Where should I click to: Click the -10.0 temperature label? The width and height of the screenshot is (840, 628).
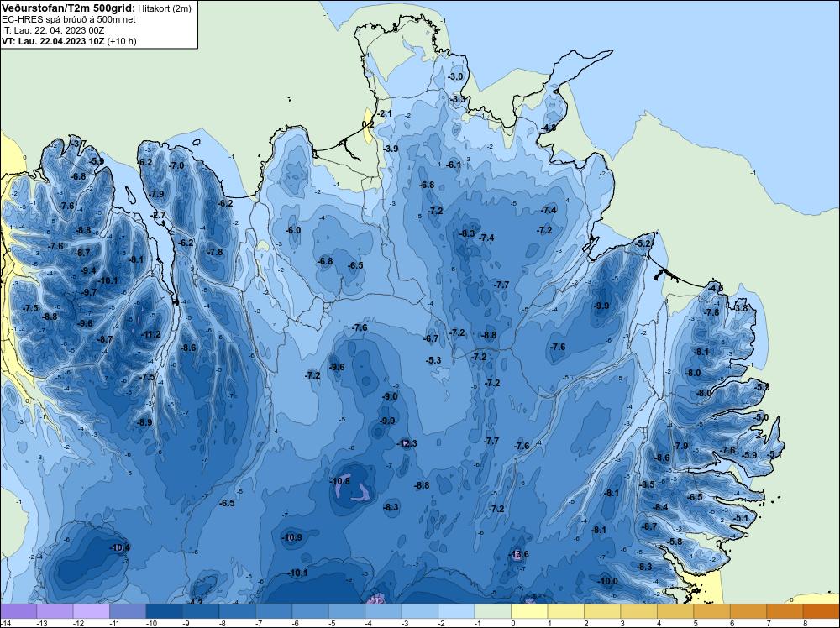pos(607,581)
